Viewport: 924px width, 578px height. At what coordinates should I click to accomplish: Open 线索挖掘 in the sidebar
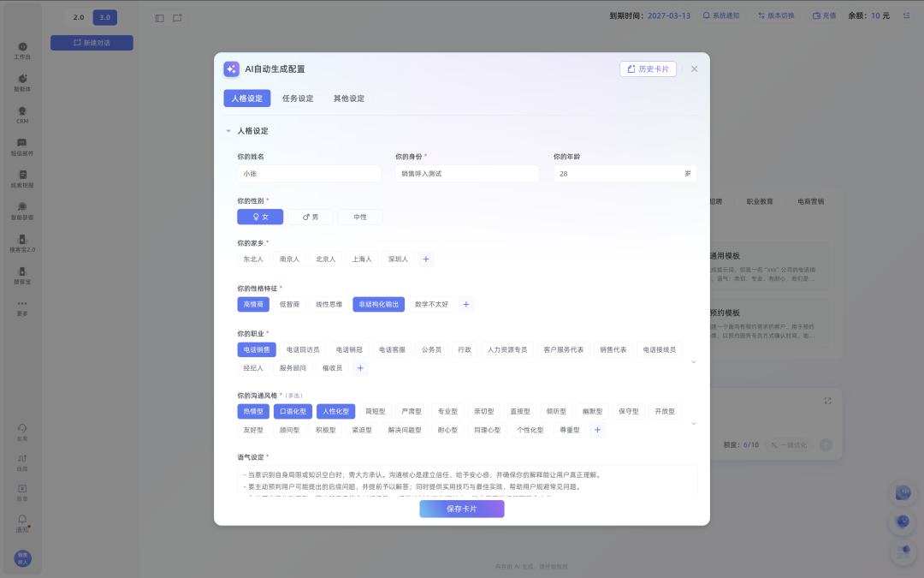click(x=22, y=179)
